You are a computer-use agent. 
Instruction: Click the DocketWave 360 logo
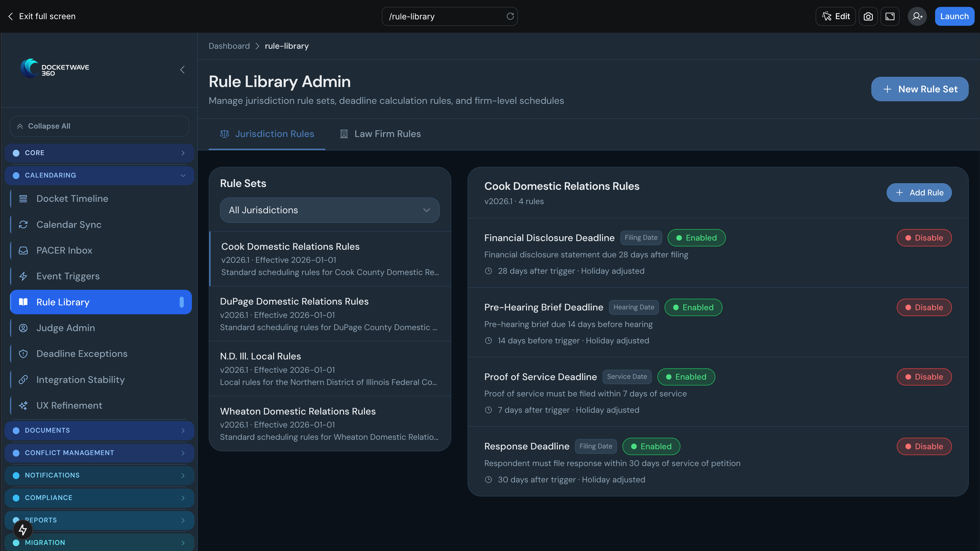55,69
